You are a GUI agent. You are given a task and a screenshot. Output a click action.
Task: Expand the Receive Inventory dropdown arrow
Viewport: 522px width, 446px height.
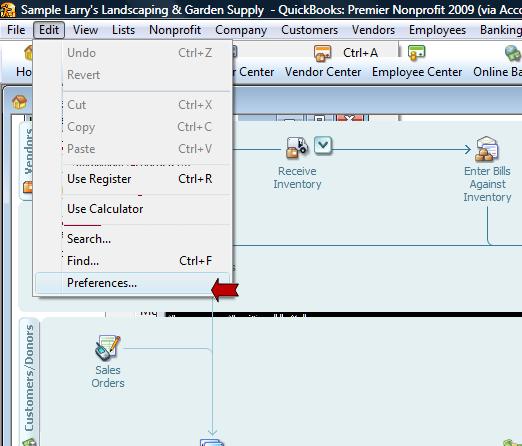click(x=323, y=145)
